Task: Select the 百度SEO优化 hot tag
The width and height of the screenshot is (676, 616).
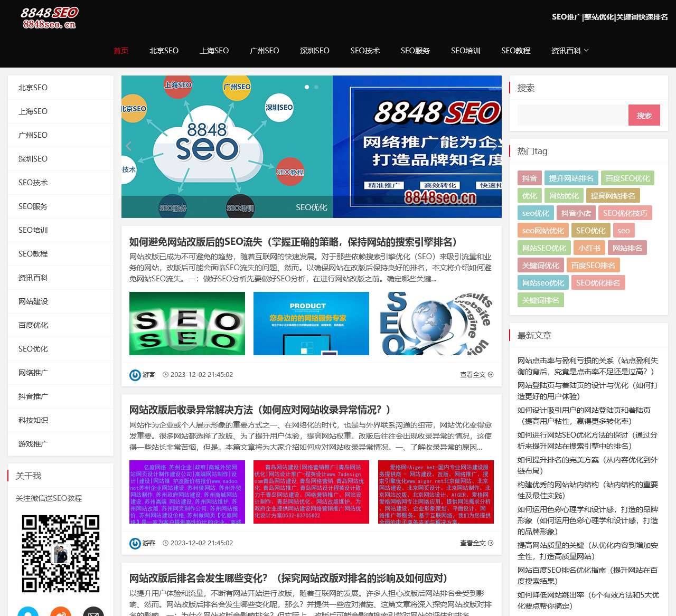Action: (628, 178)
